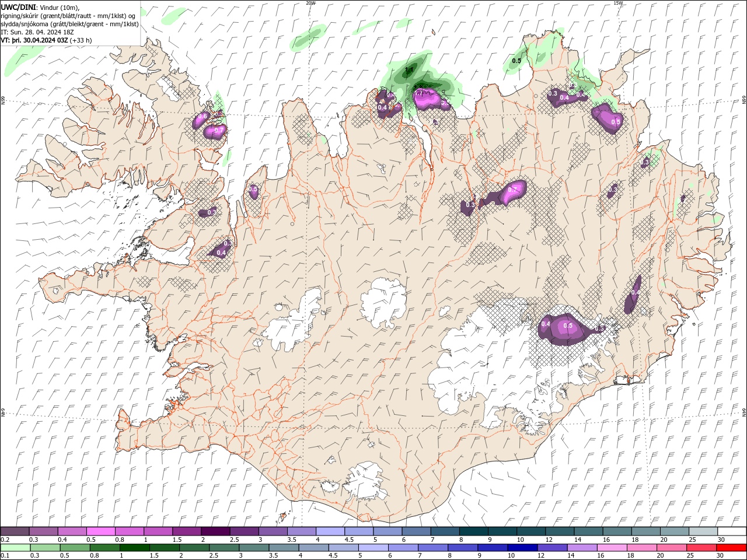Select the bright pink 0.5 swatch in the upper scale

(x=101, y=531)
